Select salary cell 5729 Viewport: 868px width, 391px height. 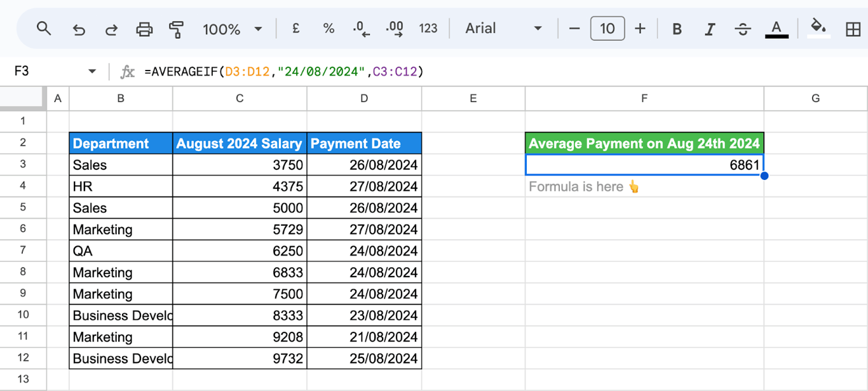click(x=240, y=229)
